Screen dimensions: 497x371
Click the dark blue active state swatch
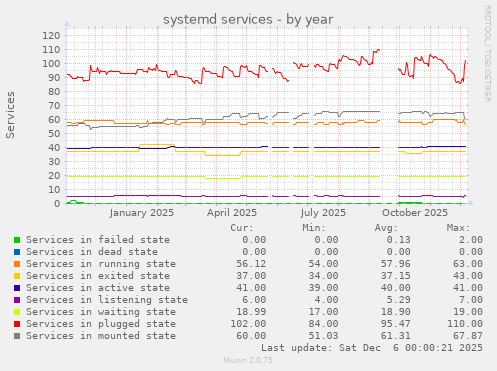(x=17, y=288)
